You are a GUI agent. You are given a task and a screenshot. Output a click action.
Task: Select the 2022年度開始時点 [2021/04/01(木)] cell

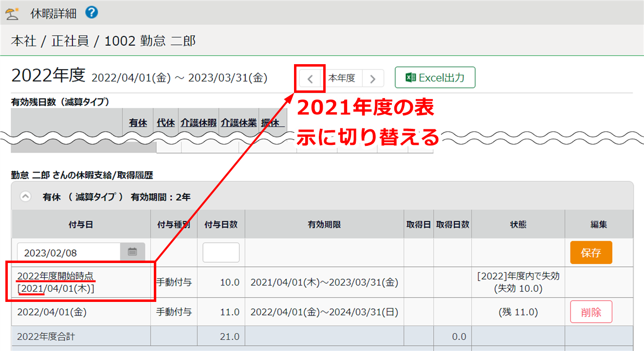[81, 282]
